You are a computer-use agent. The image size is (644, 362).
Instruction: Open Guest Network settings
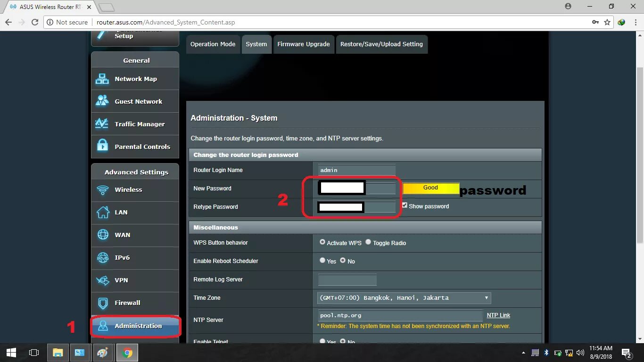[135, 101]
